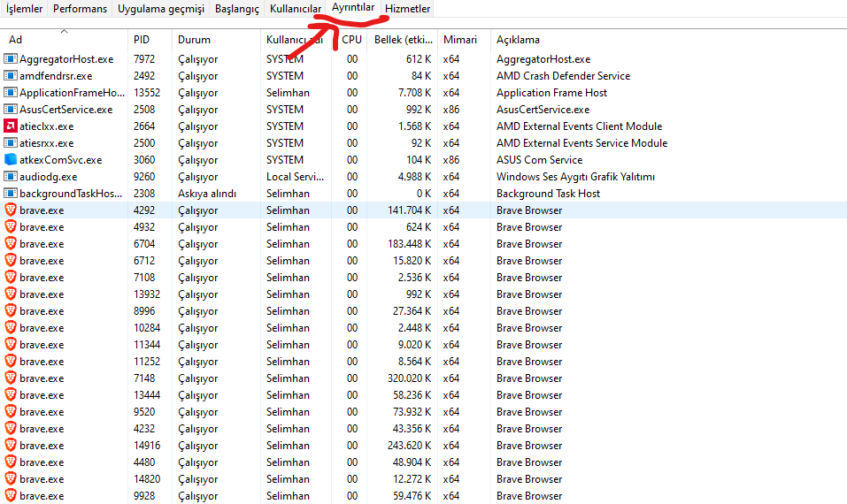847x504 pixels.
Task: Click Brave icon for PID 4232
Action: click(x=11, y=428)
